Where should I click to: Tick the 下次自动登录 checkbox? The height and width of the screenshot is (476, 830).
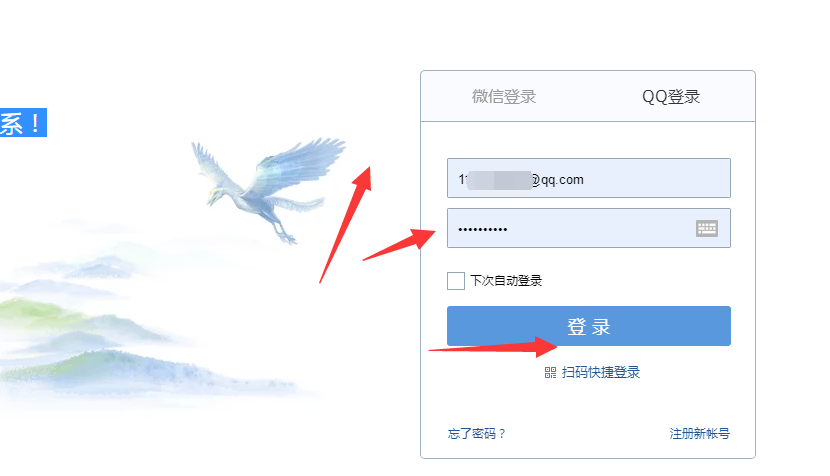456,281
